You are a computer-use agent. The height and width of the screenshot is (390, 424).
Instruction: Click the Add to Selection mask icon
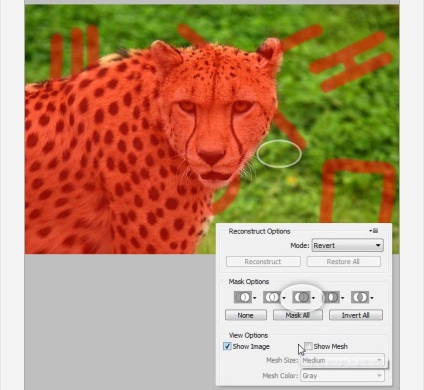pyautogui.click(x=272, y=297)
